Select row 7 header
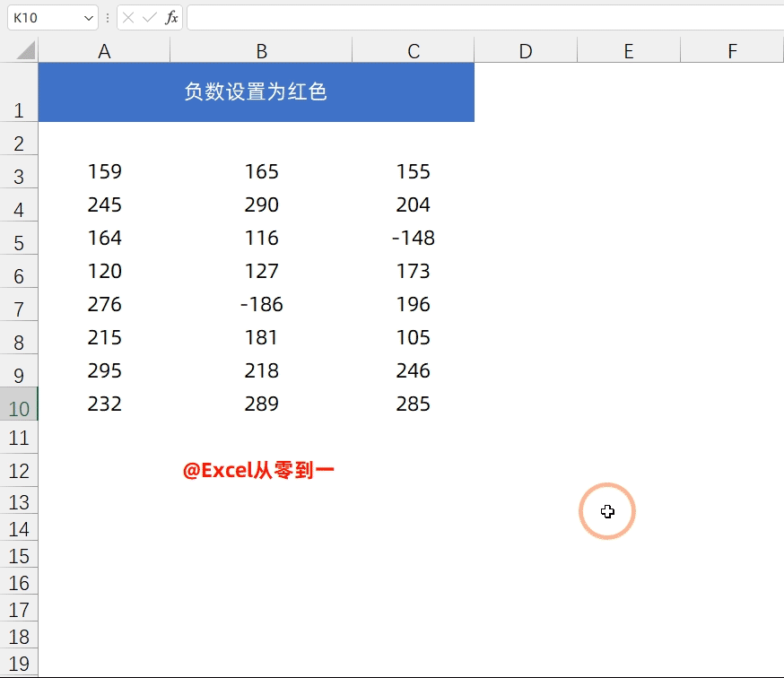Image resolution: width=784 pixels, height=678 pixels. tap(19, 304)
